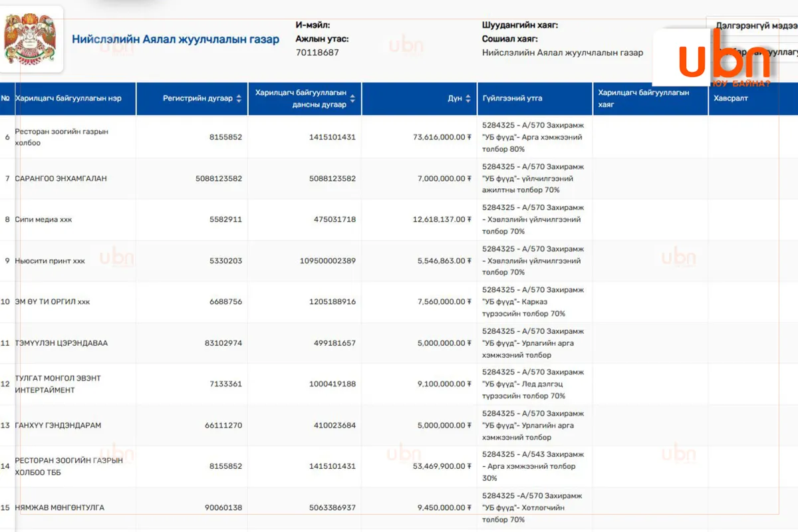Select the Сипи медиа ххк row name
798x532 pixels.
[43, 219]
